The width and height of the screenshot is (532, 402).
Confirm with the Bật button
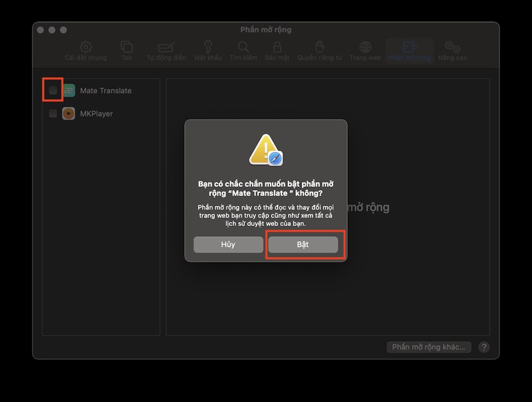pos(303,245)
